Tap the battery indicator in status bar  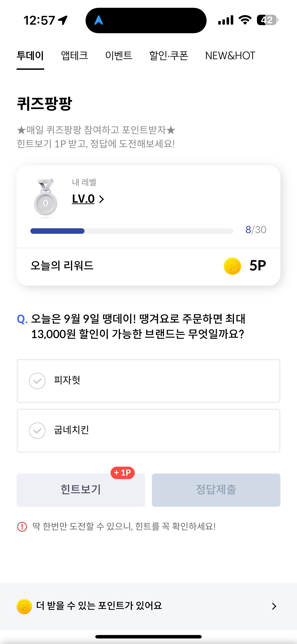click(x=267, y=20)
